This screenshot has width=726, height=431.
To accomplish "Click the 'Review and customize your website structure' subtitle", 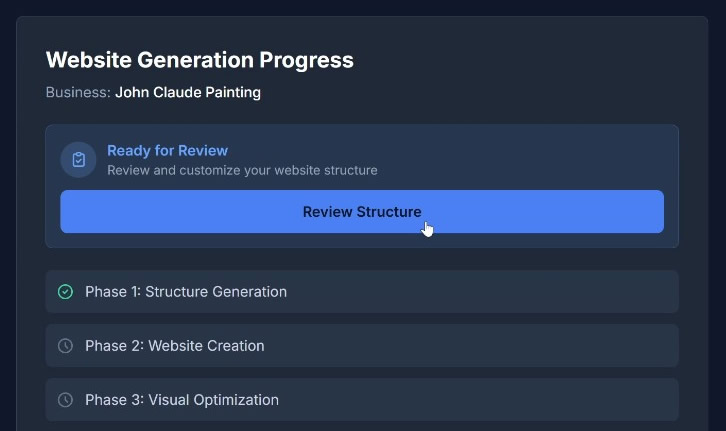I will (242, 170).
